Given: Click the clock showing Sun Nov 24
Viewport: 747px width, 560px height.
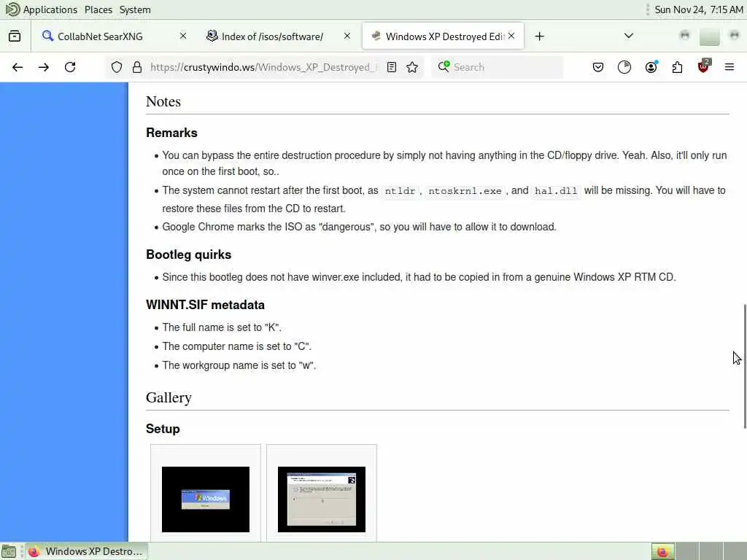Looking at the screenshot, I should (x=698, y=9).
